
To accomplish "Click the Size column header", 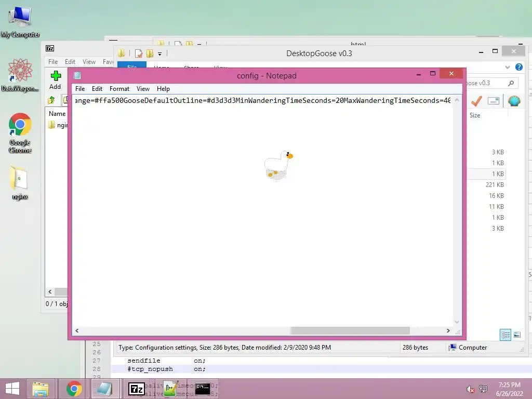I will 475,115.
